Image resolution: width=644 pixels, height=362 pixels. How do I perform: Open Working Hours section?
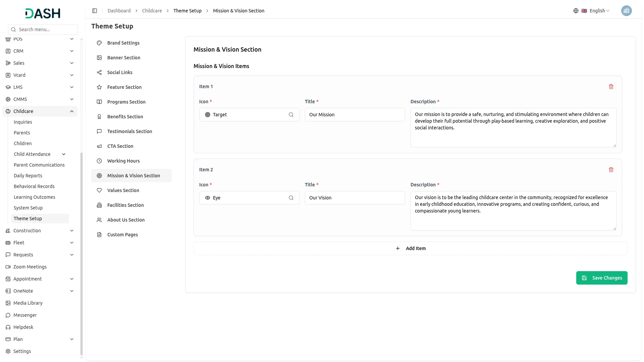tap(123, 161)
